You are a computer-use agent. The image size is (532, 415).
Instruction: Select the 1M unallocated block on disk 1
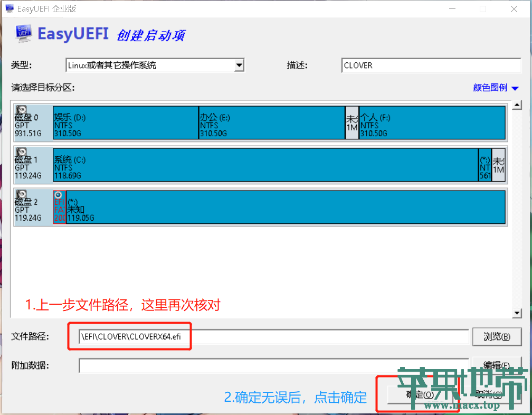click(x=498, y=165)
